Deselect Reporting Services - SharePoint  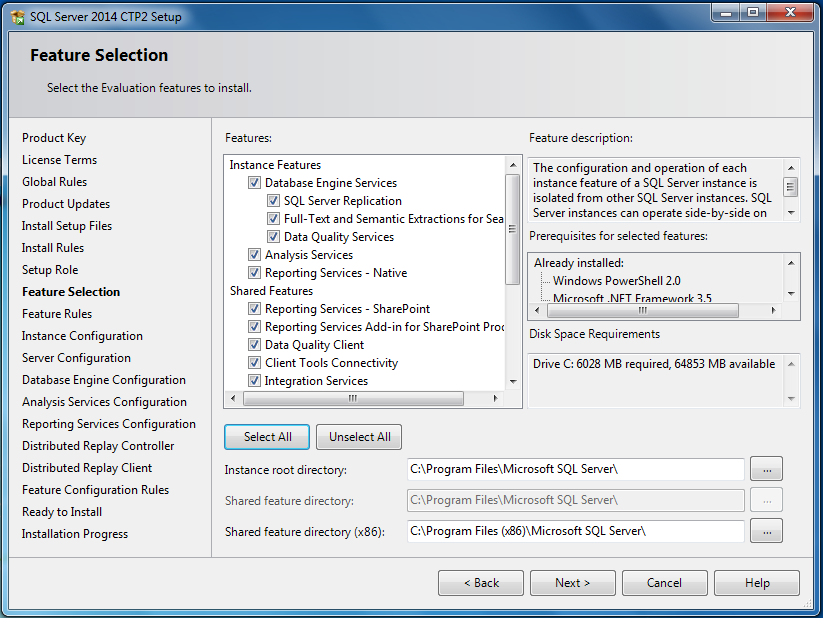[254, 308]
